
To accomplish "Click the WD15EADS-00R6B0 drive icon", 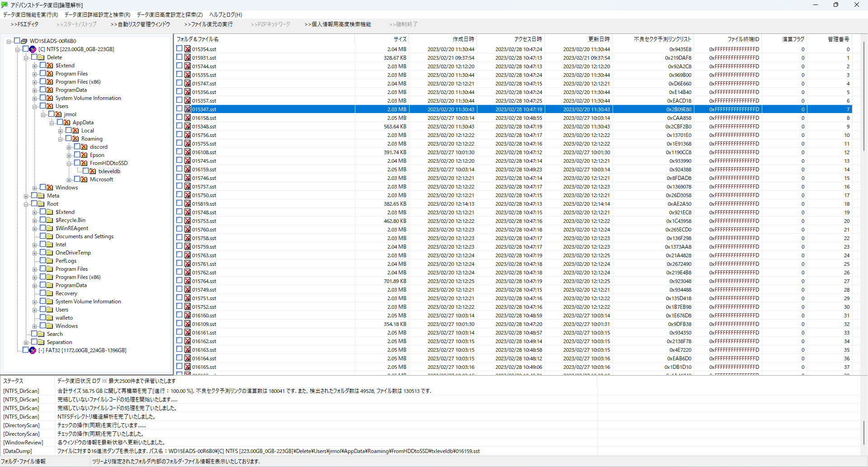I will tap(24, 41).
